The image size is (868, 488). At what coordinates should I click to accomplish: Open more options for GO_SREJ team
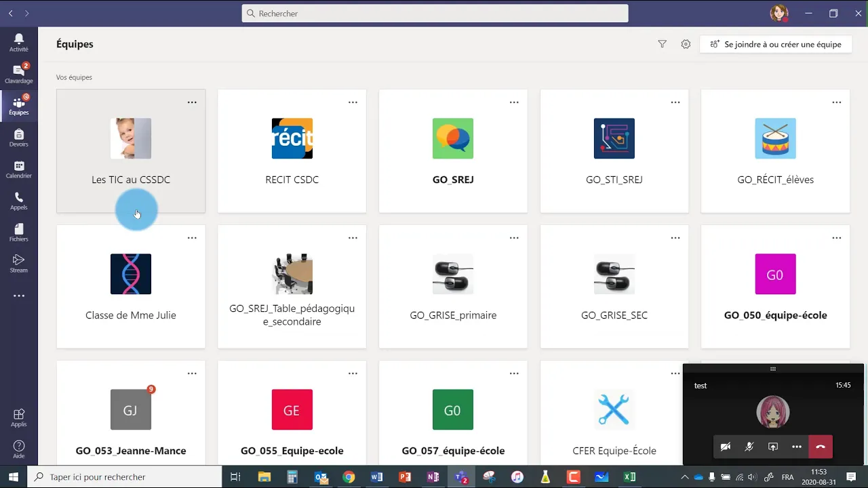(514, 102)
